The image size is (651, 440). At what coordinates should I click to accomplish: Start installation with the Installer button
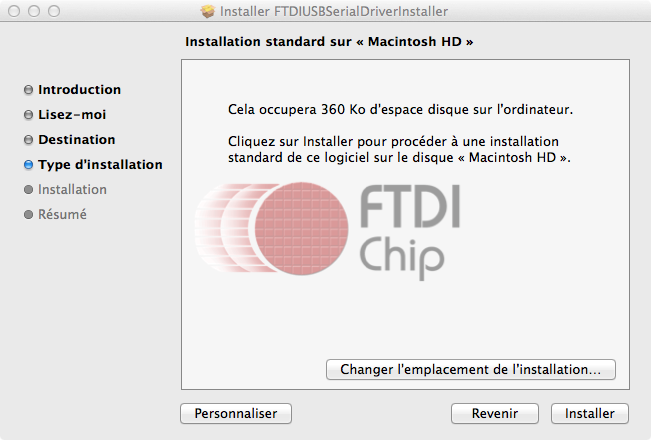pos(589,413)
